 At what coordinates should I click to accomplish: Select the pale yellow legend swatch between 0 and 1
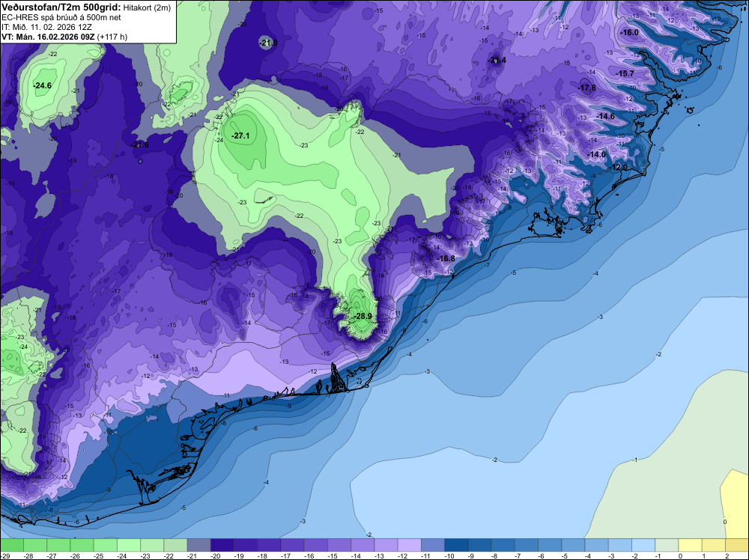tap(691, 545)
